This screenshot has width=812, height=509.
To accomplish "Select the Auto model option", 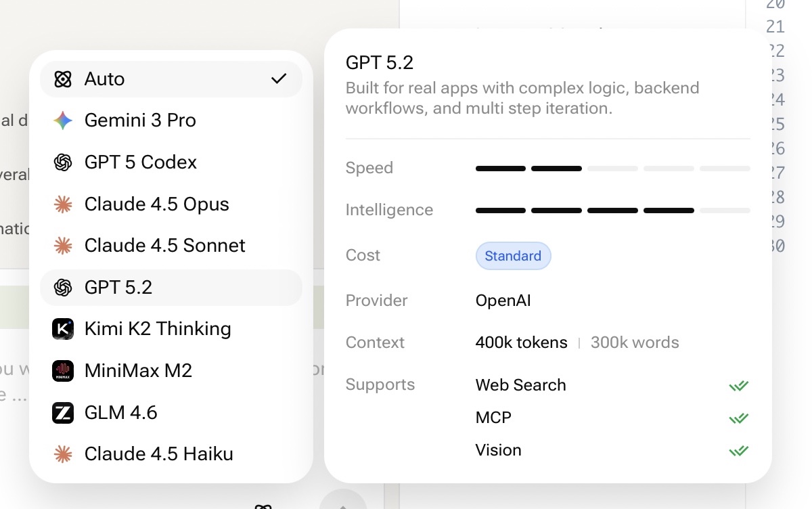I will [x=171, y=79].
